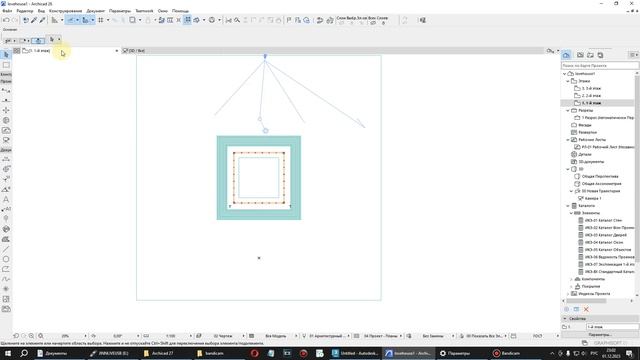Select Камера 1 in the navigator tree

pos(593,198)
